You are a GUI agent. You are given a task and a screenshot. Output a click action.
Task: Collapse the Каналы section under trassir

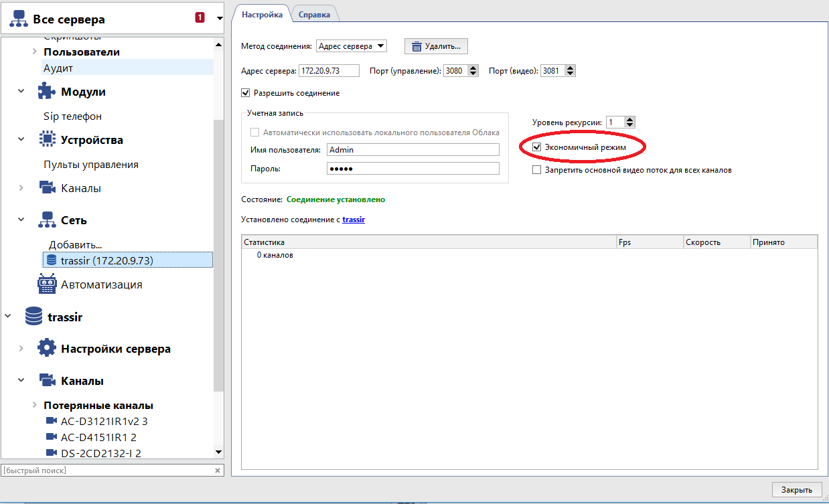click(x=21, y=381)
